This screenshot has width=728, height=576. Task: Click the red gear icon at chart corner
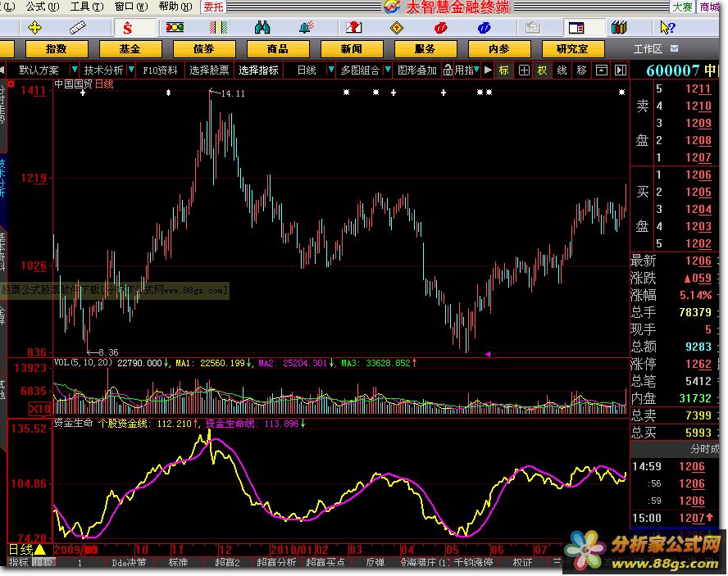tap(11, 84)
